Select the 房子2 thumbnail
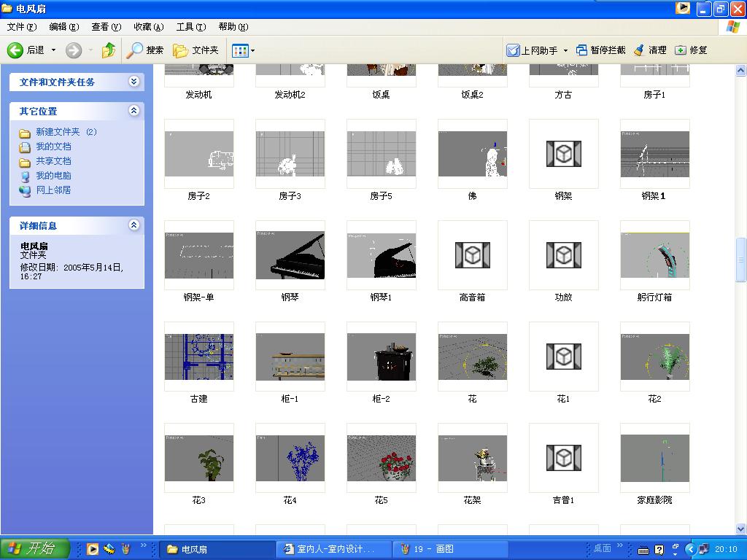This screenshot has width=747, height=560. 199,154
